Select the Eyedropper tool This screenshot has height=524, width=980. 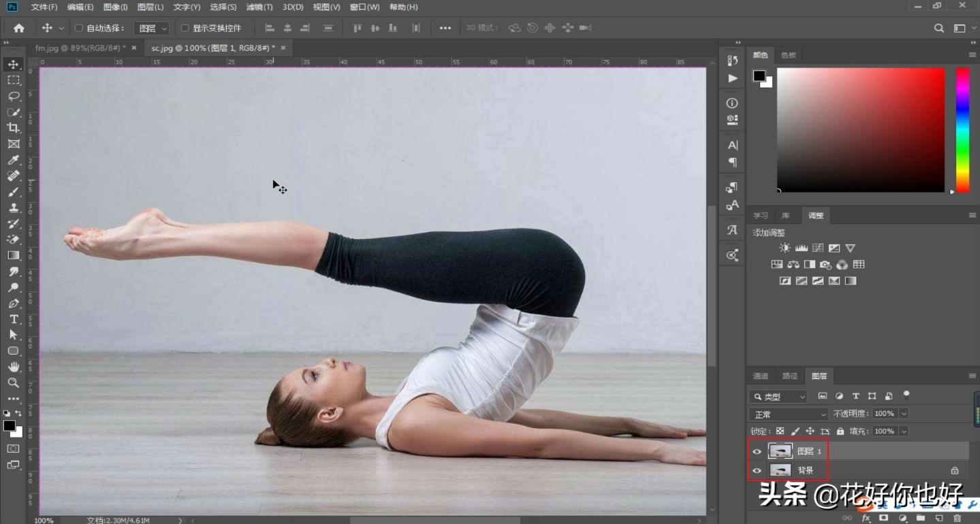pos(14,160)
